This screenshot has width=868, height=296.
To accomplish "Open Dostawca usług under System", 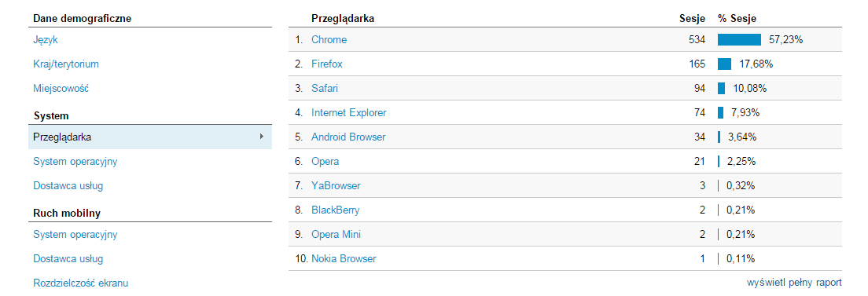I will click(68, 186).
